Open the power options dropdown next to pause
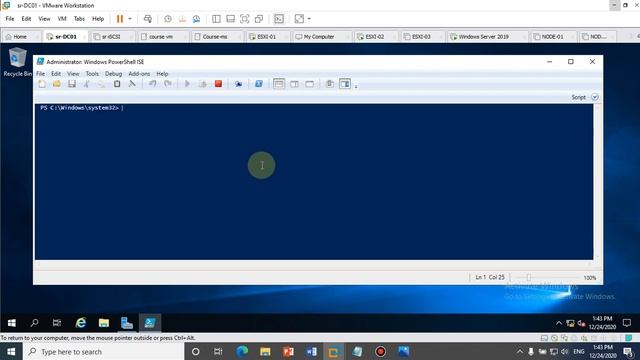The height and width of the screenshot is (360, 640). click(x=130, y=19)
